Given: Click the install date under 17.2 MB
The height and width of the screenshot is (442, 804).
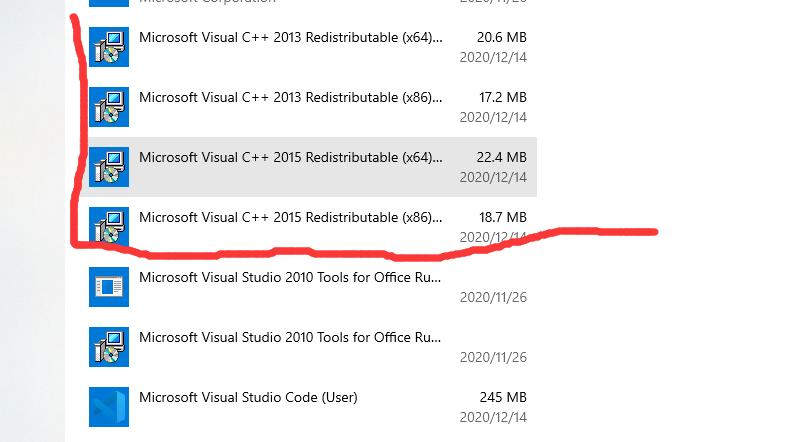Looking at the screenshot, I should coord(493,117).
